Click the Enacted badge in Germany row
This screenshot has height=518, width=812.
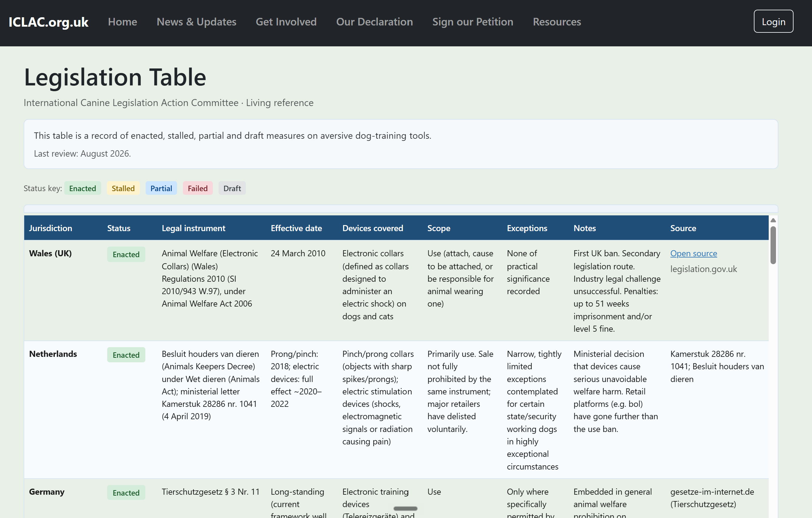point(126,493)
